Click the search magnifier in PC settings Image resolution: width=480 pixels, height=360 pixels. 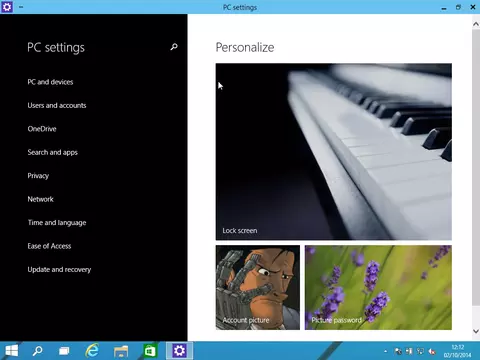coord(174,47)
